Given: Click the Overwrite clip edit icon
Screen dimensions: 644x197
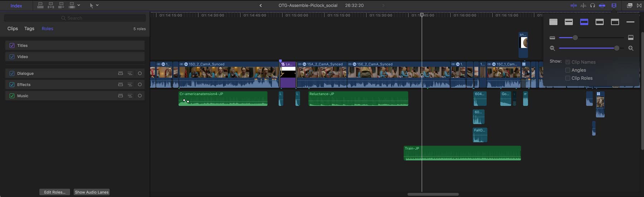Looking at the screenshot, I should [72, 5].
